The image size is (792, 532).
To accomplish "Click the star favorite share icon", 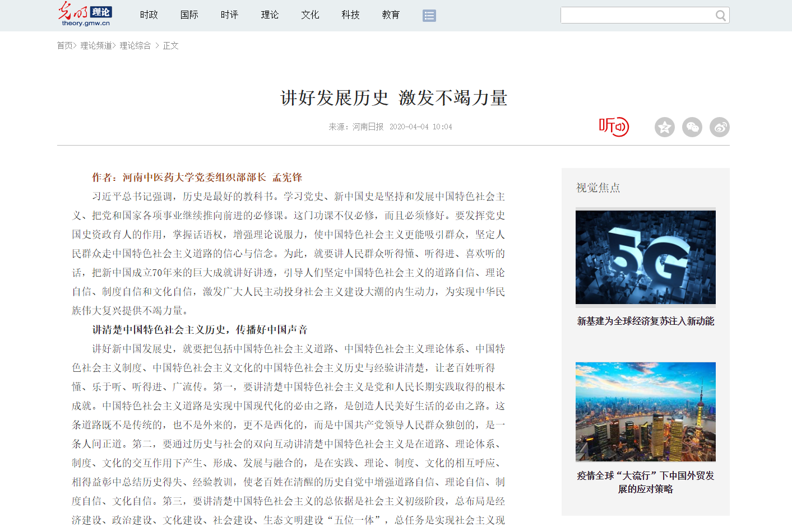I will [x=664, y=127].
